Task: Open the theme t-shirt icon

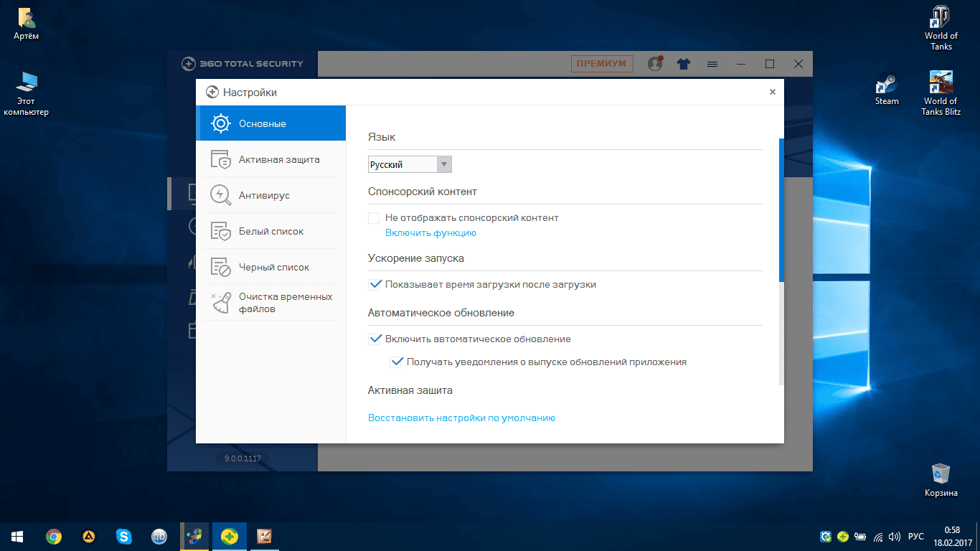Action: coord(683,64)
